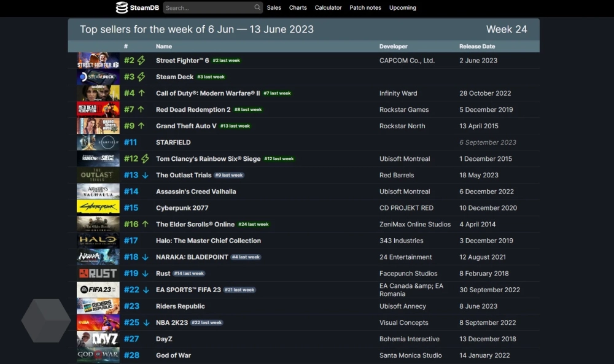Open the Upcoming releases page
This screenshot has height=364, width=614.
402,8
